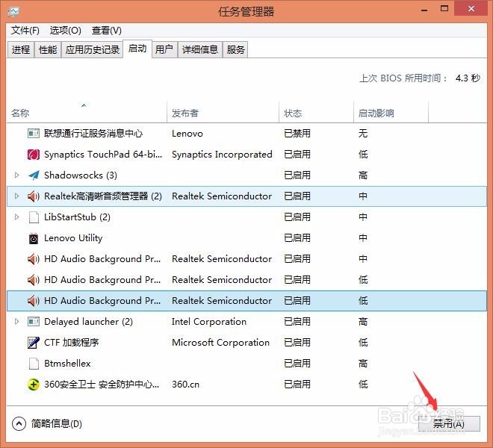This screenshot has height=448, width=493.
Task: Select the 联想通行证服务消息中心 row name
Action: tap(93, 134)
